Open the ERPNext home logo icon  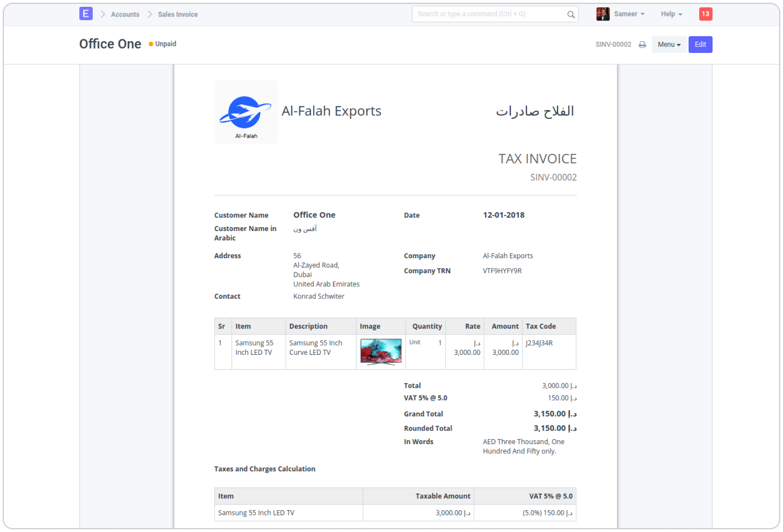click(86, 14)
